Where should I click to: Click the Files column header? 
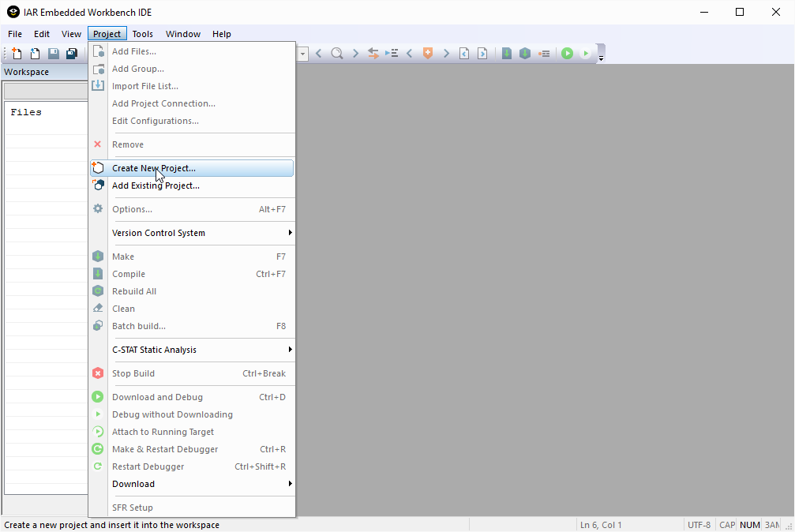tap(26, 113)
